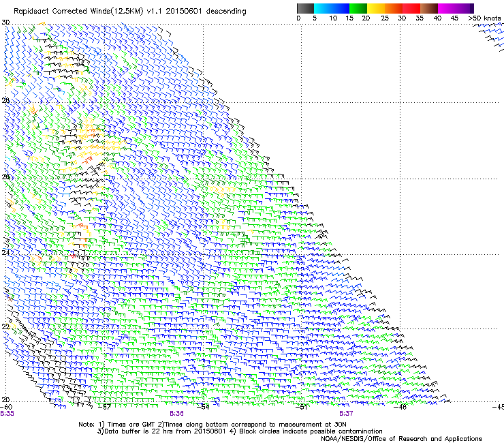Click the green 15-20 knots legend swatch

pyautogui.click(x=358, y=8)
